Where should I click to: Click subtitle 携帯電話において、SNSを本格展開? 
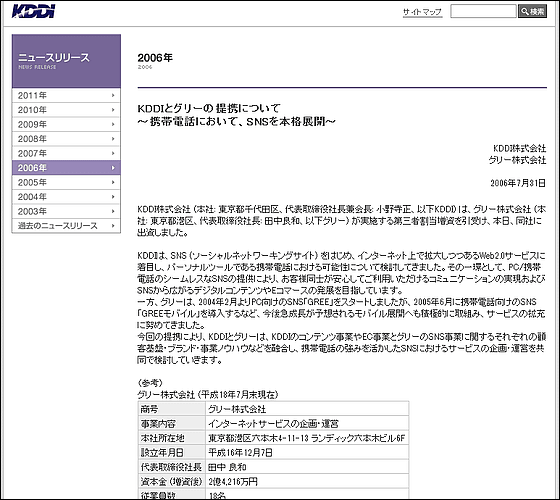click(x=237, y=122)
